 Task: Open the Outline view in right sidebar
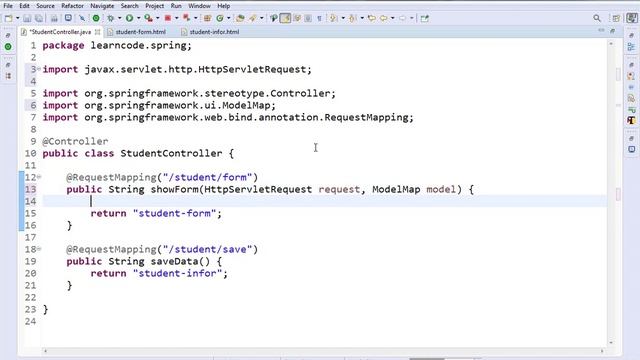tap(631, 47)
